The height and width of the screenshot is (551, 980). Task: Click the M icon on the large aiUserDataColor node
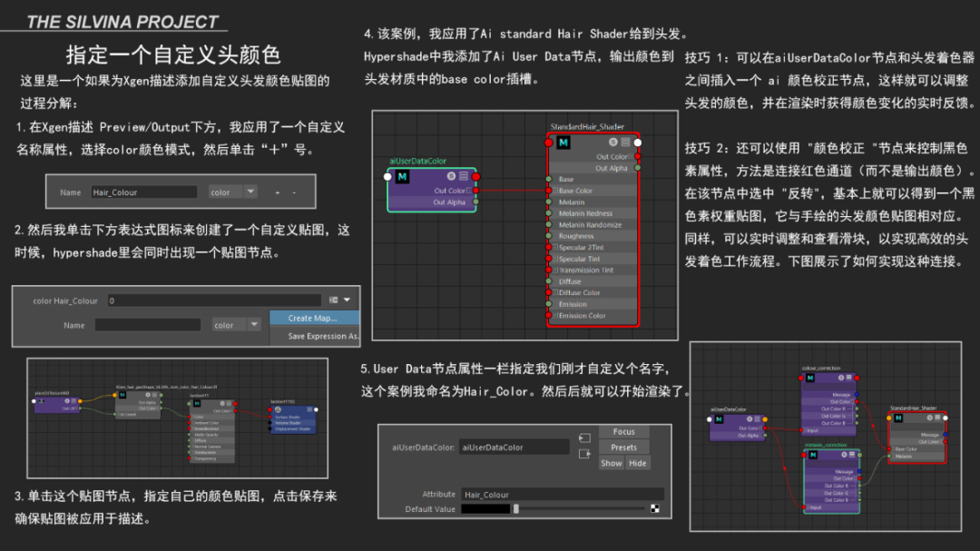pos(402,177)
